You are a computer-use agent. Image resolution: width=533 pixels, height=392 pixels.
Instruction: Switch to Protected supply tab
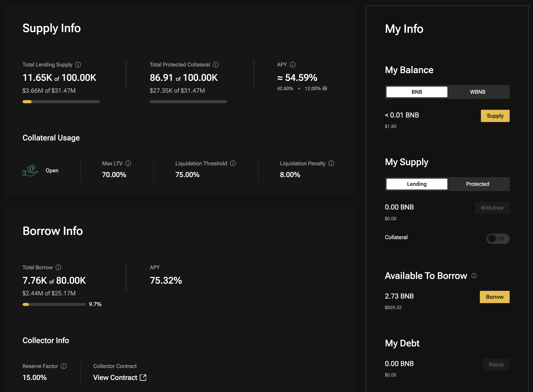pyautogui.click(x=477, y=184)
